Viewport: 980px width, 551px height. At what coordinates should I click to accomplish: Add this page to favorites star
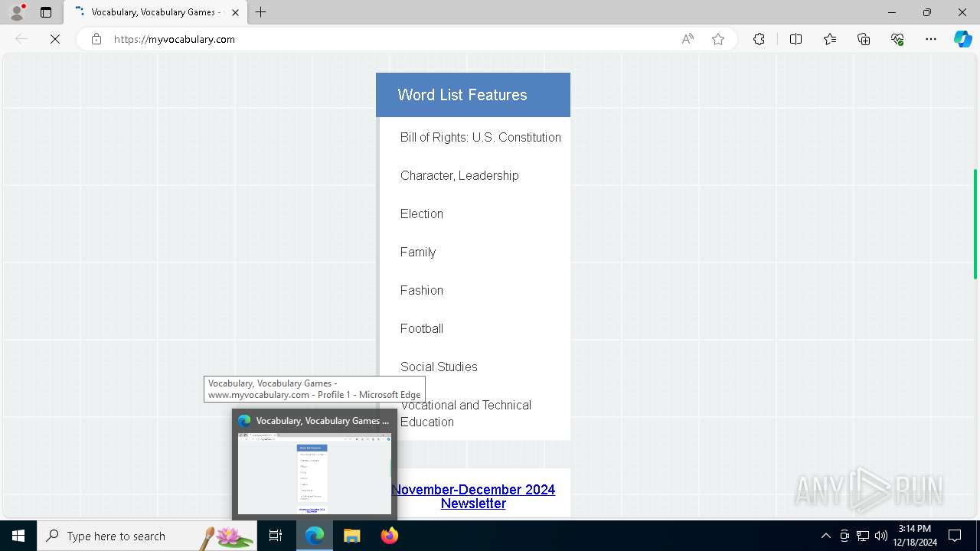(x=718, y=39)
